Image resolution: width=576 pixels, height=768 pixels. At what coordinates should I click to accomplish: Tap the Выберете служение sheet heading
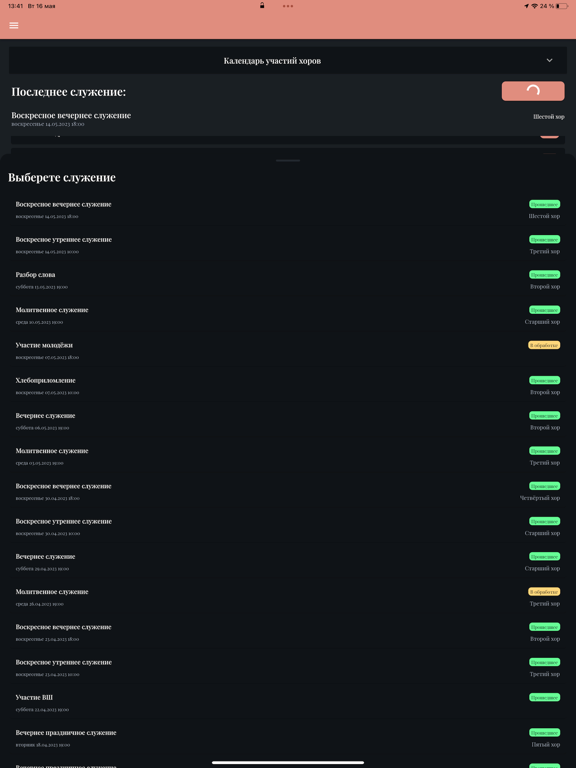(62, 177)
